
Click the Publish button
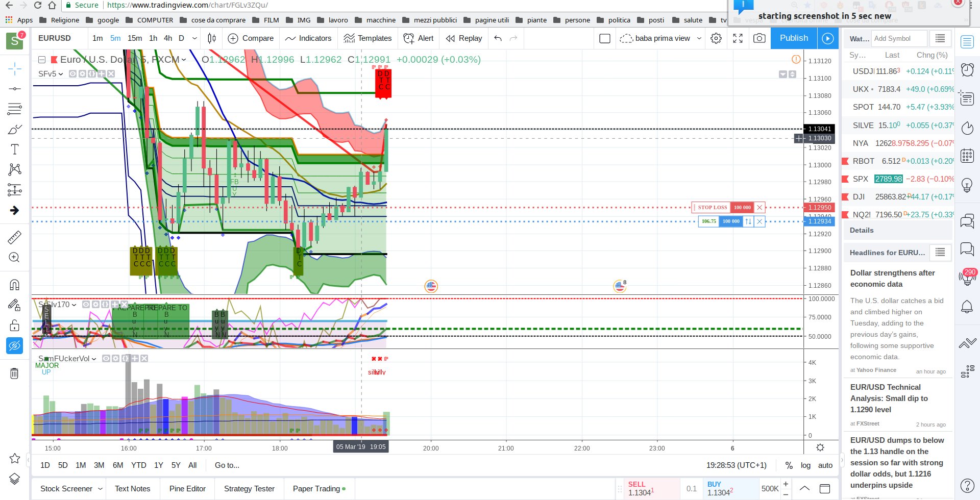pyautogui.click(x=794, y=38)
